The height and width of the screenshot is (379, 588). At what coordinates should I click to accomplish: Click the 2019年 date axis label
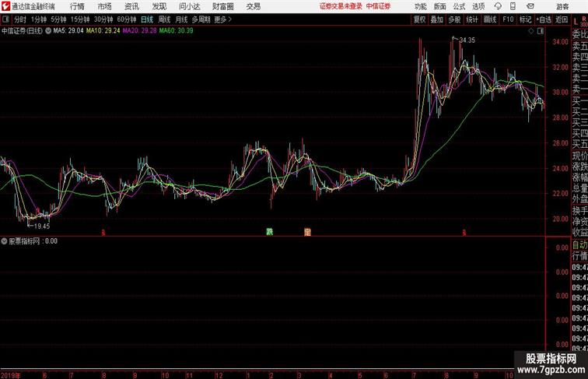[11, 375]
